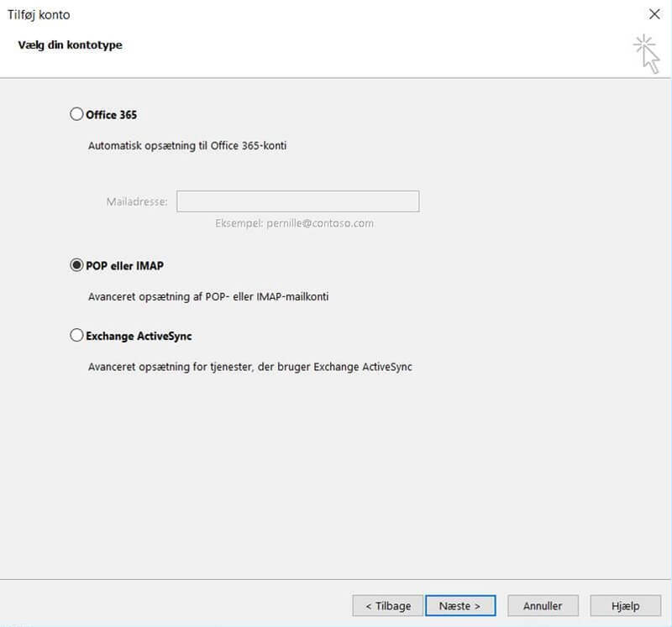This screenshot has height=627, width=672.
Task: Click the "Automatisk opsætning til Office 365-konti" description
Action: tap(193, 145)
